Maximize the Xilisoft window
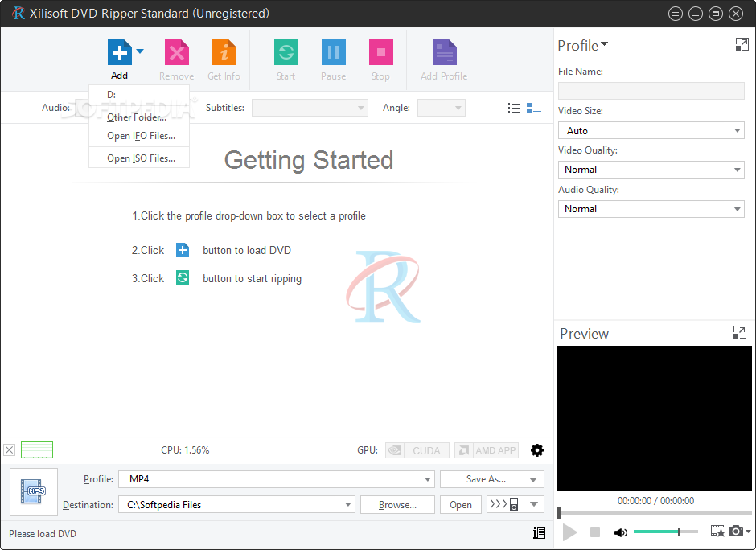The image size is (756, 550). coord(716,14)
